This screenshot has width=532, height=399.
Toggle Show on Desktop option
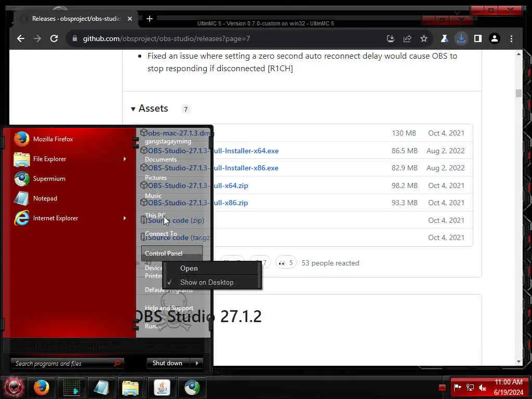coord(212,282)
